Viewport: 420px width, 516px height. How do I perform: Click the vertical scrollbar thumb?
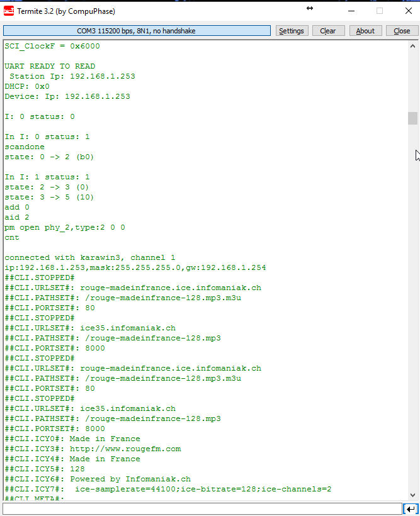coord(412,118)
